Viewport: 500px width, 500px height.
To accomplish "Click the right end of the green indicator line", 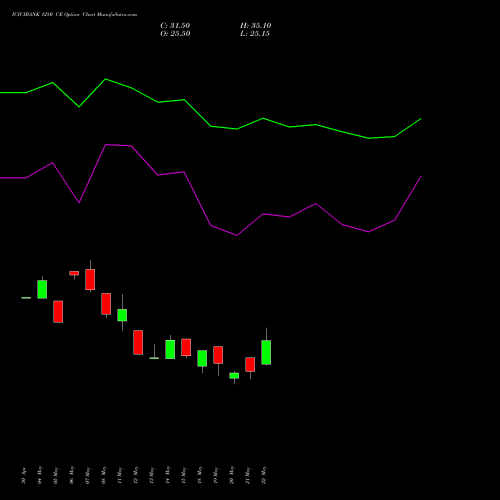I will click(x=421, y=119).
